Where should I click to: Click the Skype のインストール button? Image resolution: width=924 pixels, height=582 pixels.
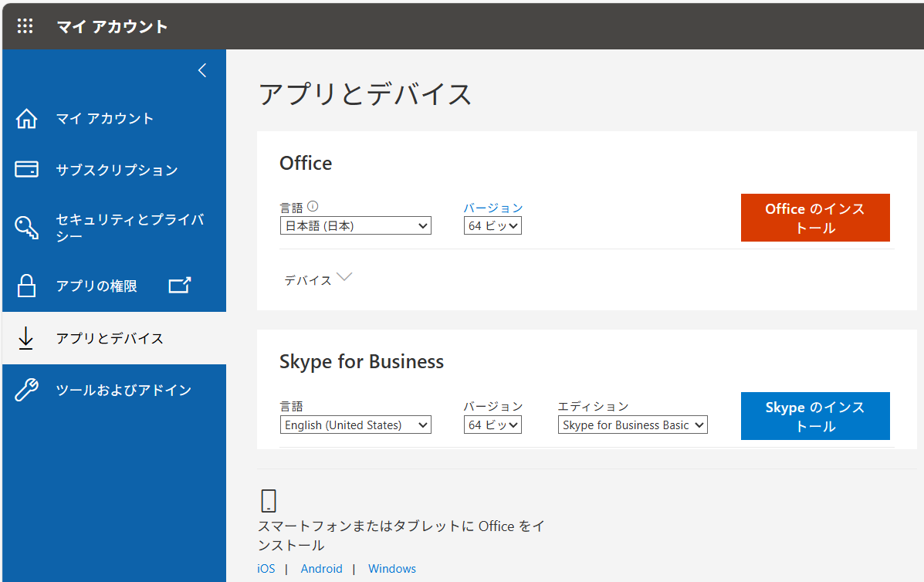(x=815, y=416)
